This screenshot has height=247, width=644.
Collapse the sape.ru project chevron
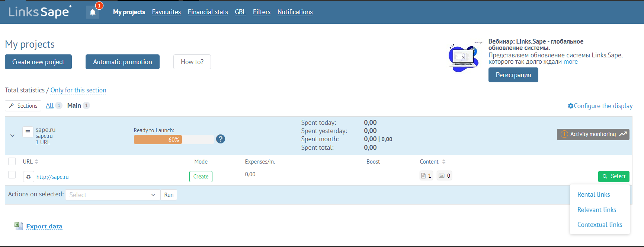click(x=12, y=136)
